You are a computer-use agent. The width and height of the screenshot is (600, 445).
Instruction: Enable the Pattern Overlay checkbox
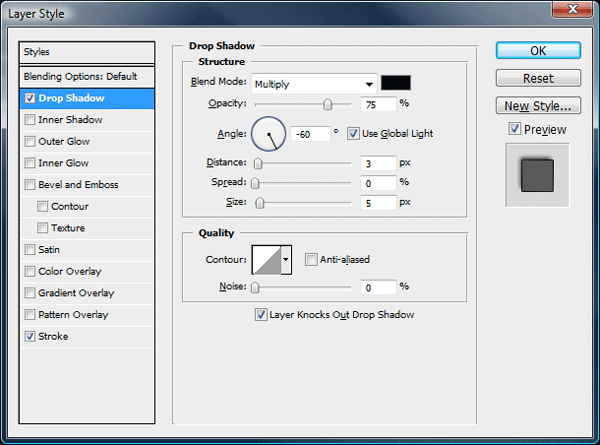click(30, 315)
